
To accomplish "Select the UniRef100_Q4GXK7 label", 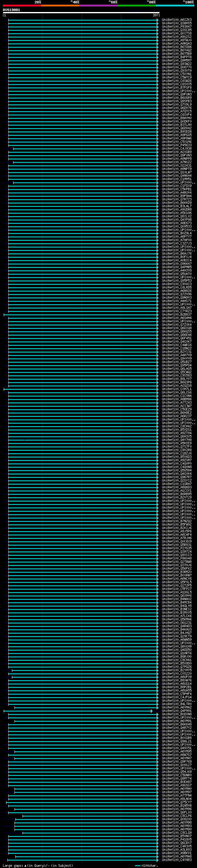I will point(177,342).
